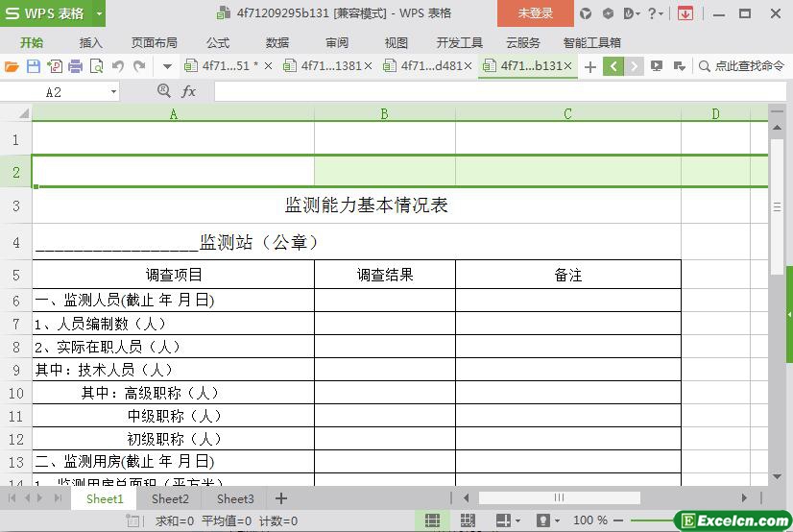The width and height of the screenshot is (793, 532).
Task: Expand the Name Box dropdown arrow
Action: click(x=114, y=92)
